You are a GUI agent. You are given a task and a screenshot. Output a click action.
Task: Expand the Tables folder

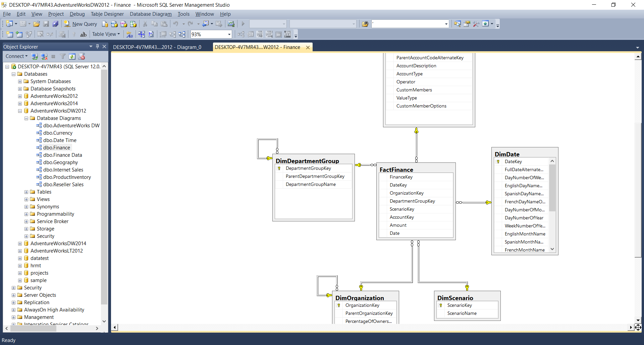click(26, 192)
